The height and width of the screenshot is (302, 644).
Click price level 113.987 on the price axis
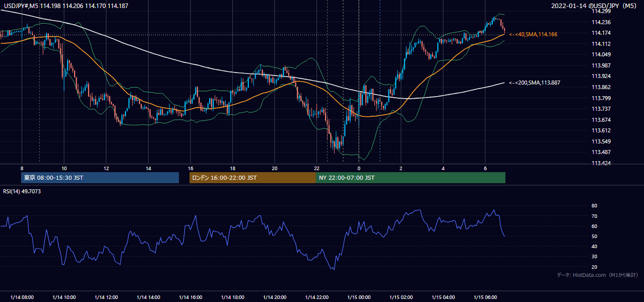click(602, 65)
